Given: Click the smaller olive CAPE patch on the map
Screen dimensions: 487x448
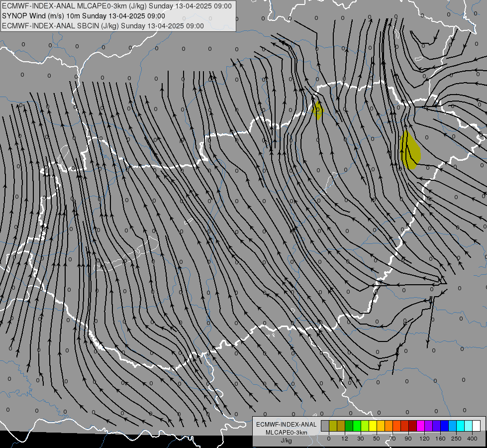Looking at the screenshot, I should [318, 110].
